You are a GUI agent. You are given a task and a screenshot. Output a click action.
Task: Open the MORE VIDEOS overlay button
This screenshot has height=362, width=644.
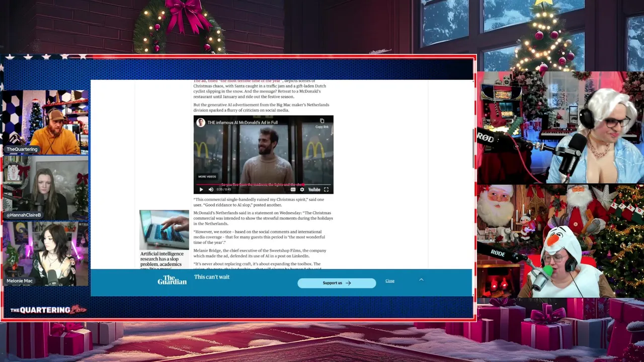(207, 176)
